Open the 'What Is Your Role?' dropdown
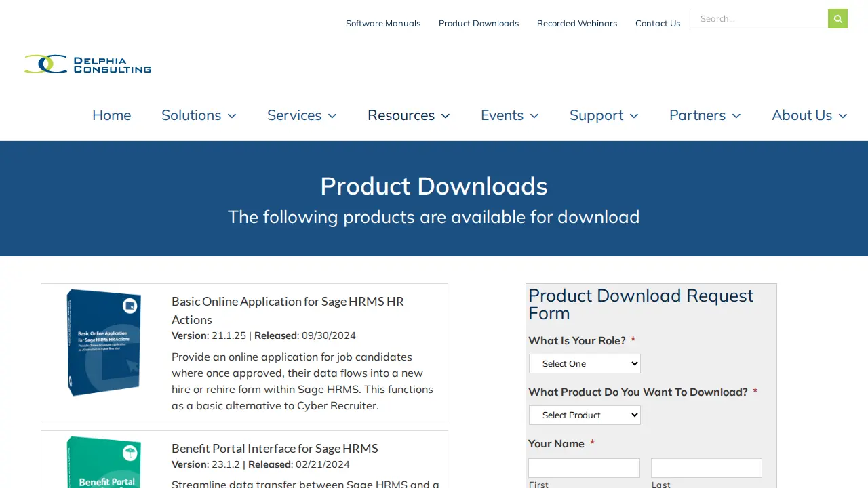The image size is (868, 488). coord(585,364)
